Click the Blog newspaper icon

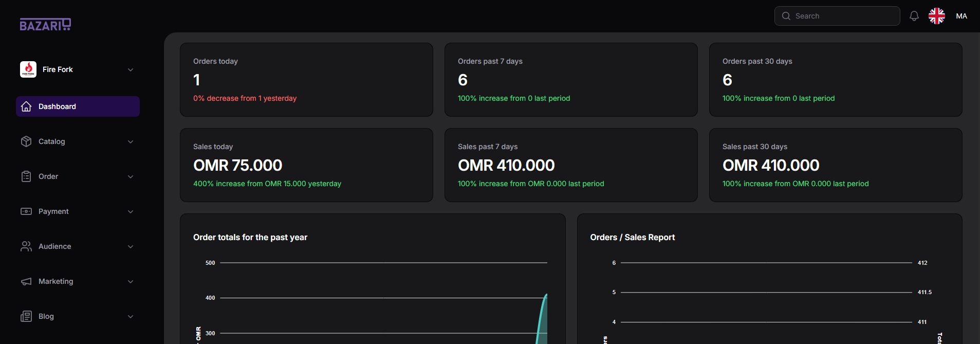pos(26,316)
